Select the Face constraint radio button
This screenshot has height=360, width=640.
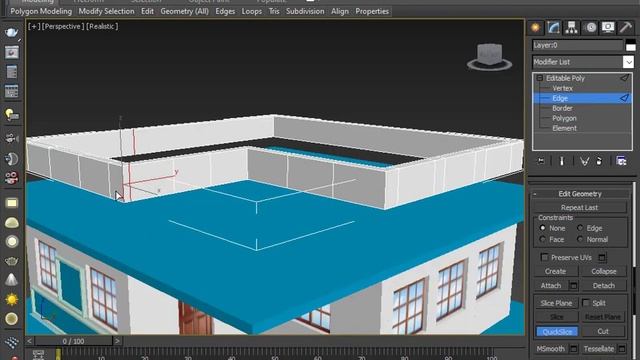pyautogui.click(x=542, y=239)
